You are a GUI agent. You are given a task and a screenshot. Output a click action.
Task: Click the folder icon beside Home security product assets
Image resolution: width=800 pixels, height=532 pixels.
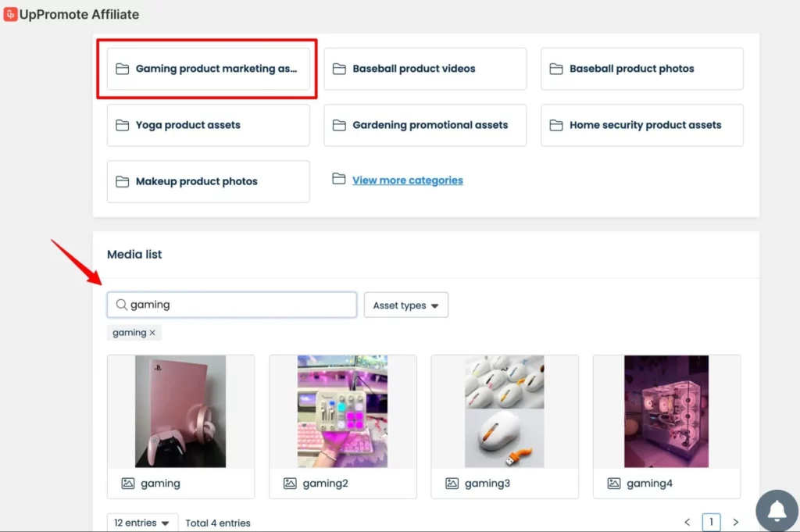(555, 125)
